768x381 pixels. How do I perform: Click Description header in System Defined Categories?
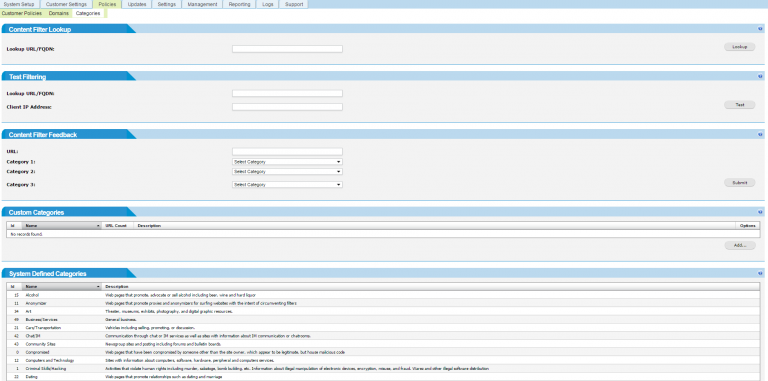431,286
